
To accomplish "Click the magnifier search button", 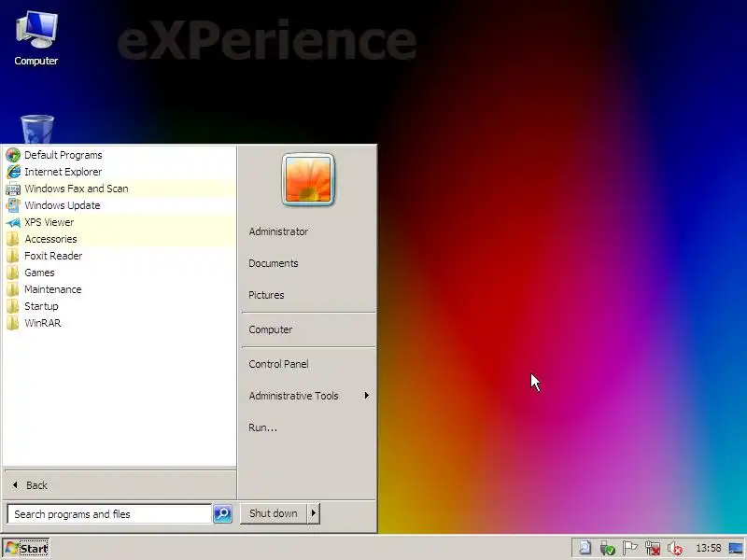I will coord(222,514).
